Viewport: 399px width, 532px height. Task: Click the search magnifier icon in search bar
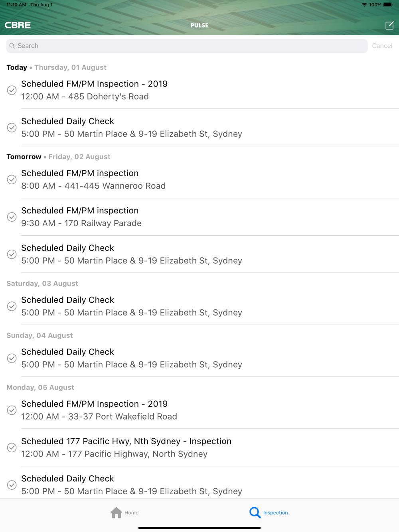pos(12,46)
